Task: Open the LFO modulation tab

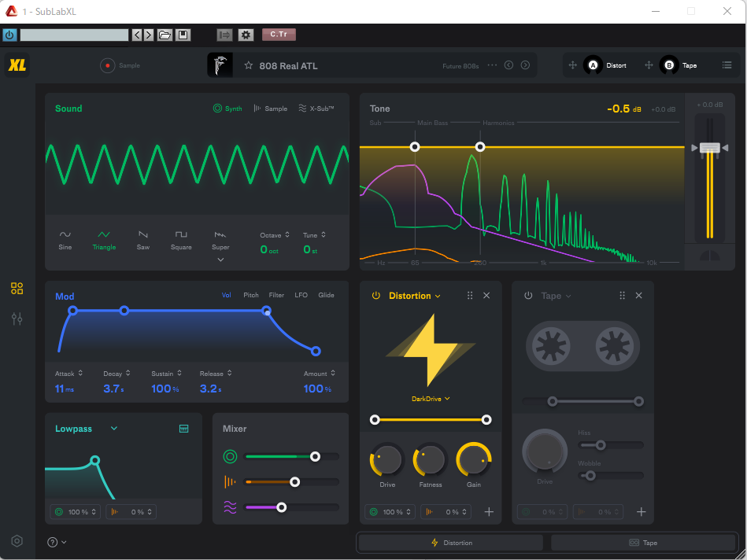Action: [301, 295]
